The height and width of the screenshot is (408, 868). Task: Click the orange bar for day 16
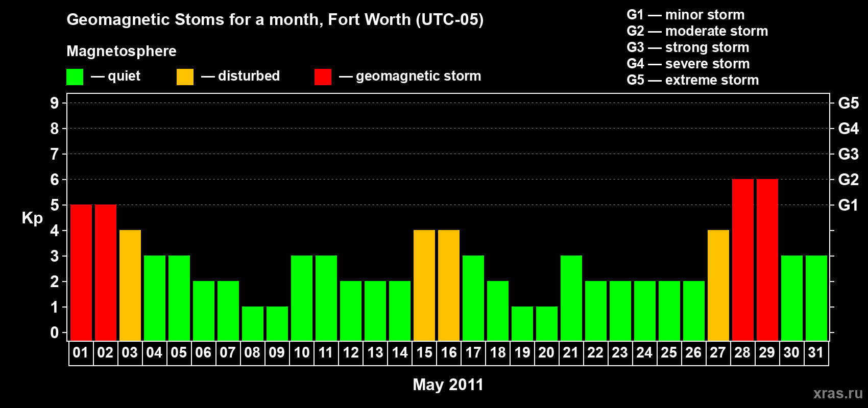point(449,285)
